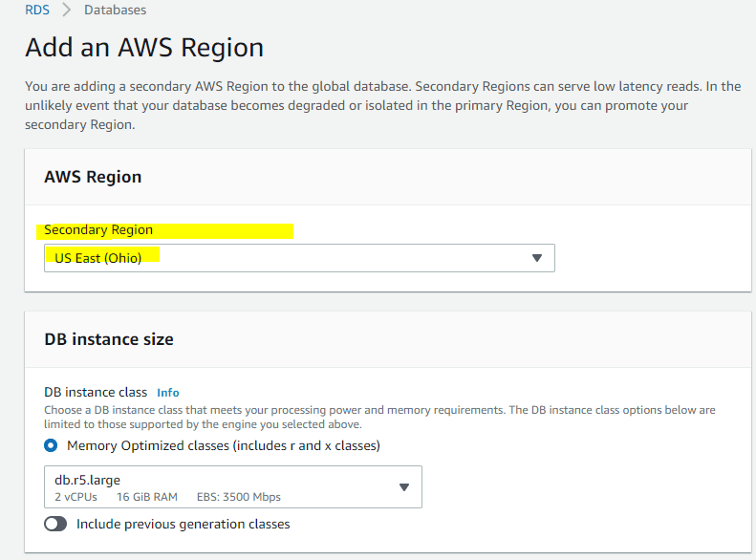Click the Secondary Region dropdown arrow
756x560 pixels.
(x=536, y=258)
